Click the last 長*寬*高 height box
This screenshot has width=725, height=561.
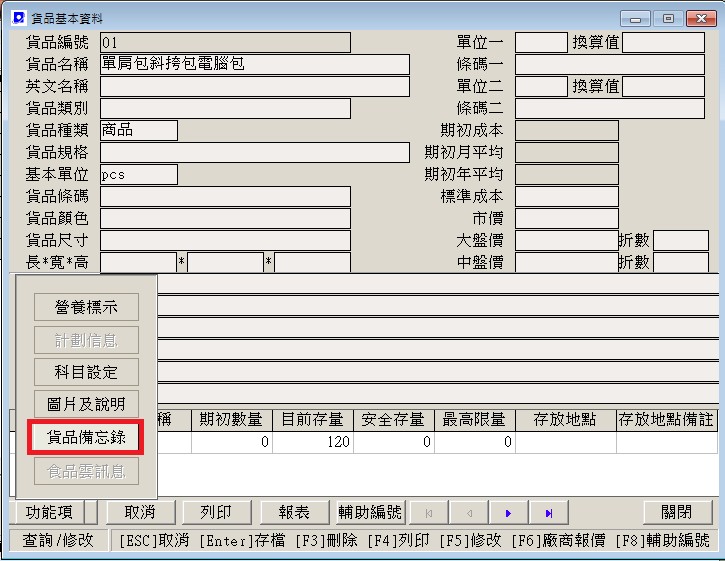click(x=312, y=262)
